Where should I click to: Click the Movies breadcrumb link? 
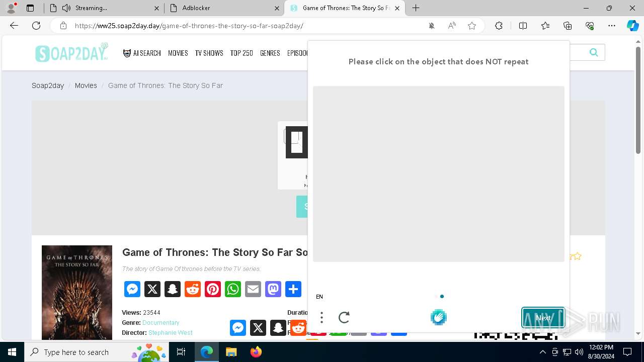[86, 85]
